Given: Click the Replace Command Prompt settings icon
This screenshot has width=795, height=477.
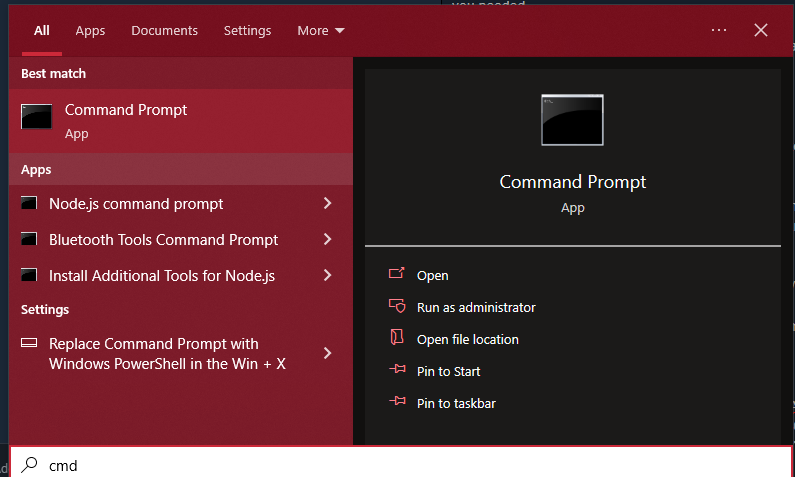Looking at the screenshot, I should (29, 342).
